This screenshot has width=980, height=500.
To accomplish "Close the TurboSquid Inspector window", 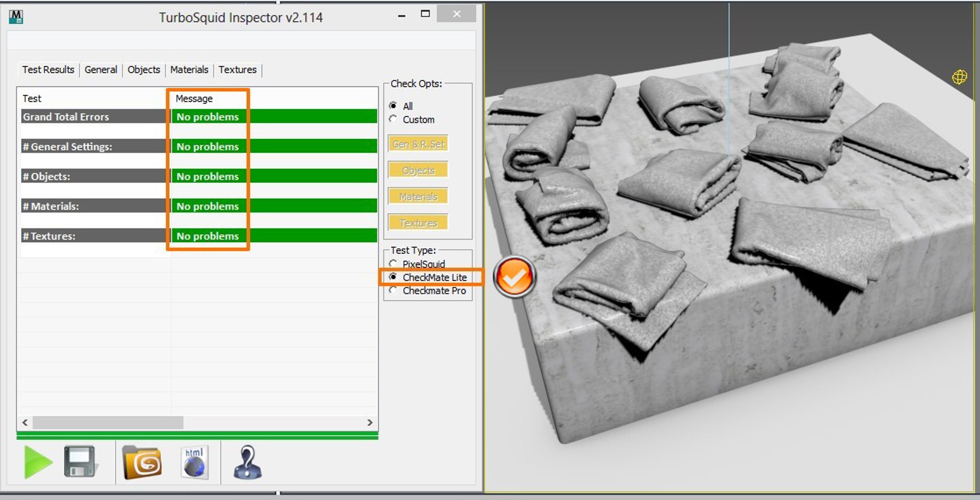I will tap(457, 14).
